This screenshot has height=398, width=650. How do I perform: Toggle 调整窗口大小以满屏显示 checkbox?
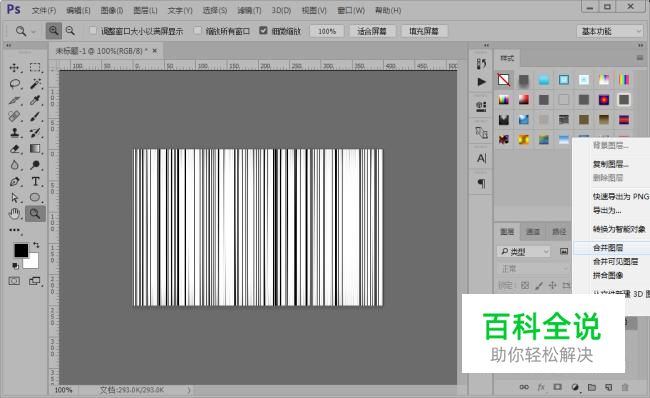click(x=93, y=30)
